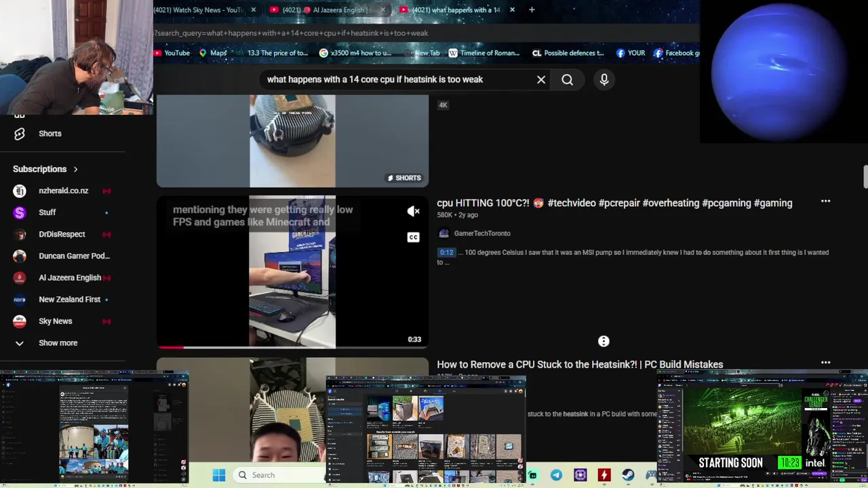The width and height of the screenshot is (868, 488).
Task: Open Al Jazeera English subscription
Action: tap(70, 278)
